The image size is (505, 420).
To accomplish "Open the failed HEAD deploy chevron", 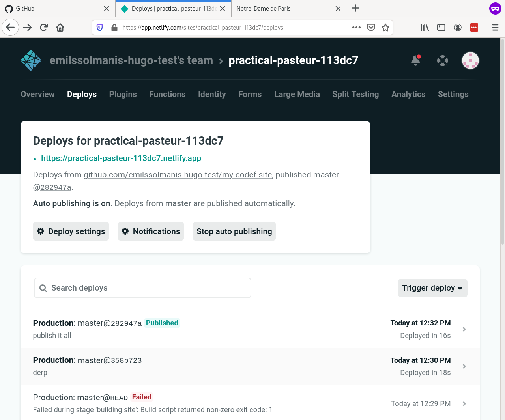I will 464,404.
